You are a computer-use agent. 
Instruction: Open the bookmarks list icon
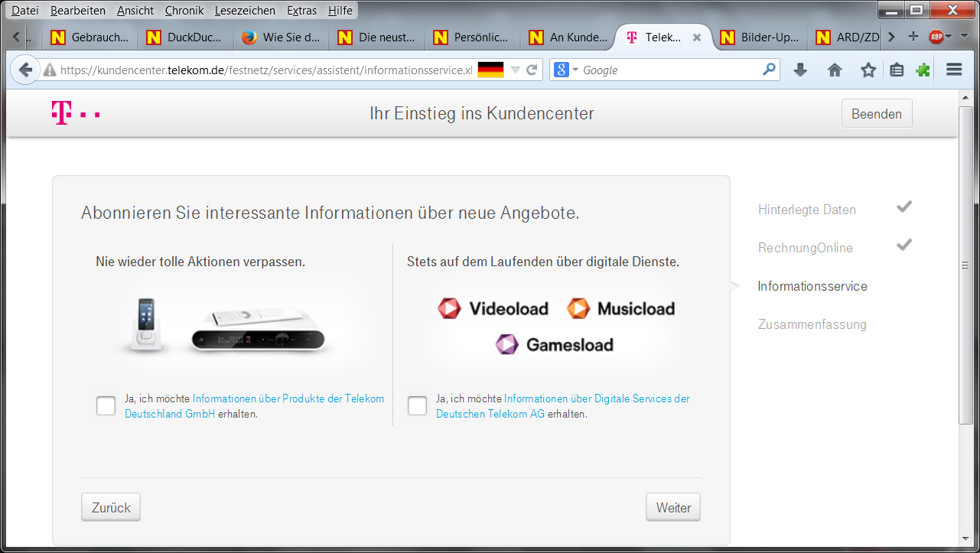(x=897, y=70)
